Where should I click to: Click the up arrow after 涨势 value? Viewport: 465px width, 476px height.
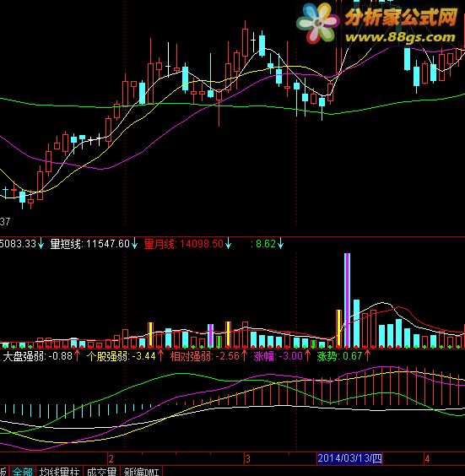pos(368,355)
